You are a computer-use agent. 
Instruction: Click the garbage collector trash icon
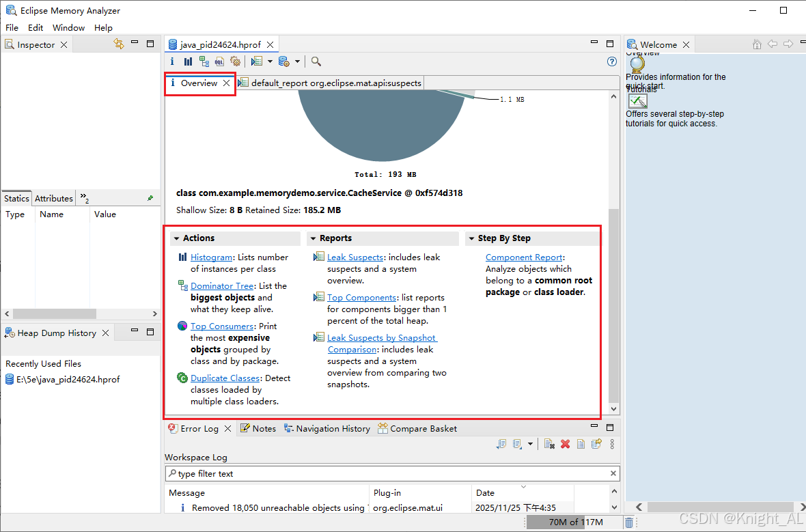(x=628, y=522)
